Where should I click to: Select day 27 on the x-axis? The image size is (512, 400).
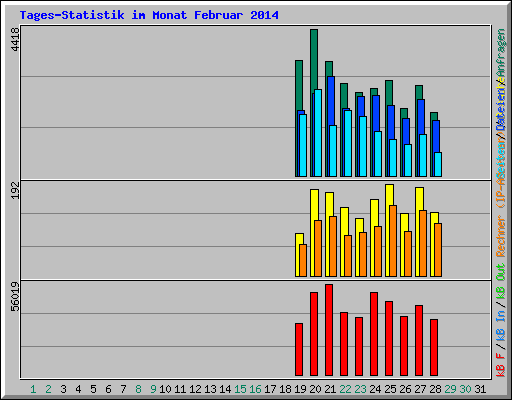coord(420,389)
